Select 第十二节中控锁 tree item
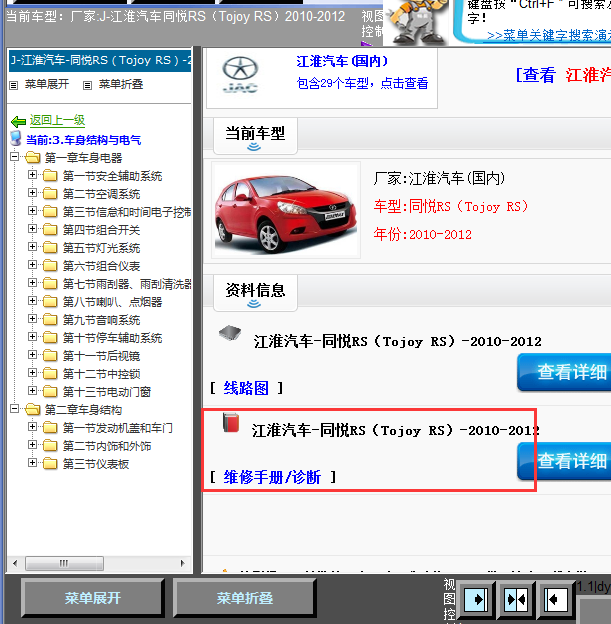 [x=102, y=374]
